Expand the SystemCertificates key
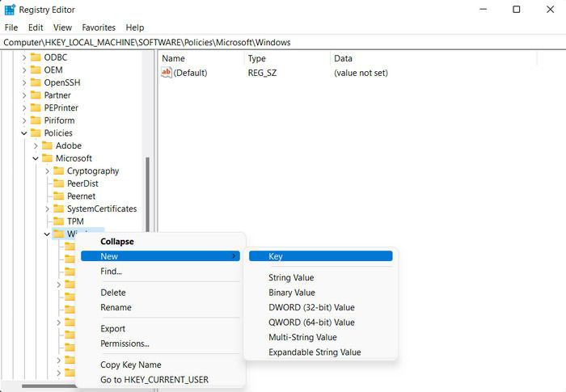Image resolution: width=566 pixels, height=392 pixels. 47,209
